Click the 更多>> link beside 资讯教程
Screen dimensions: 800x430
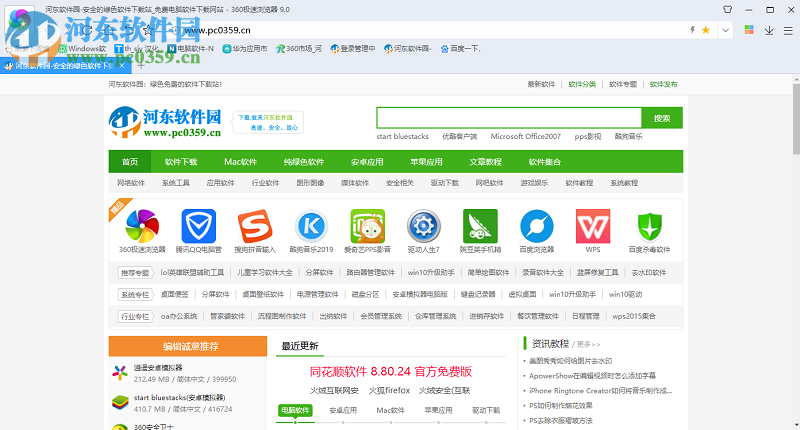click(x=588, y=344)
